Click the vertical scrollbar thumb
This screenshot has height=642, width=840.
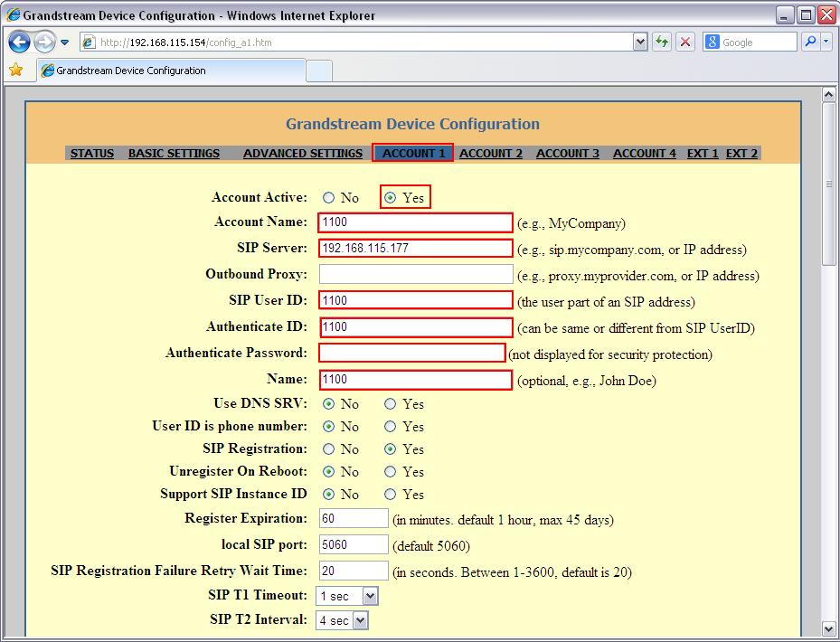pos(829,184)
